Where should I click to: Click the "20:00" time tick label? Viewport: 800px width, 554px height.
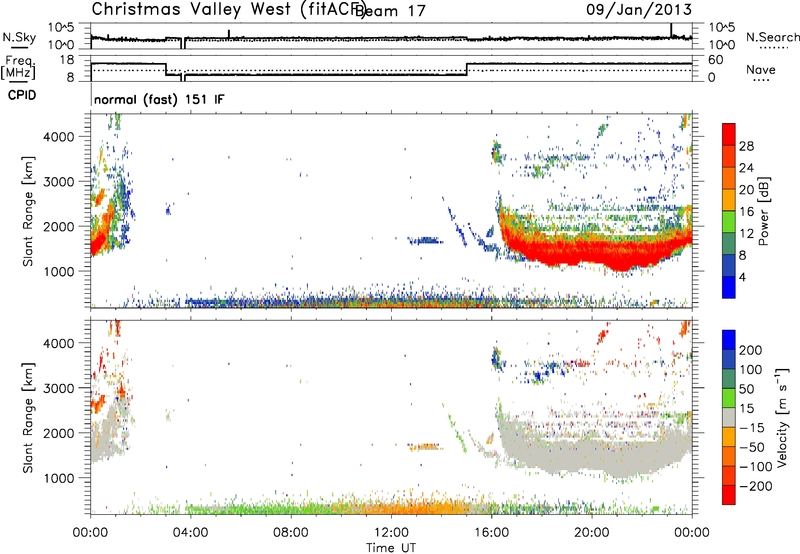coord(592,533)
